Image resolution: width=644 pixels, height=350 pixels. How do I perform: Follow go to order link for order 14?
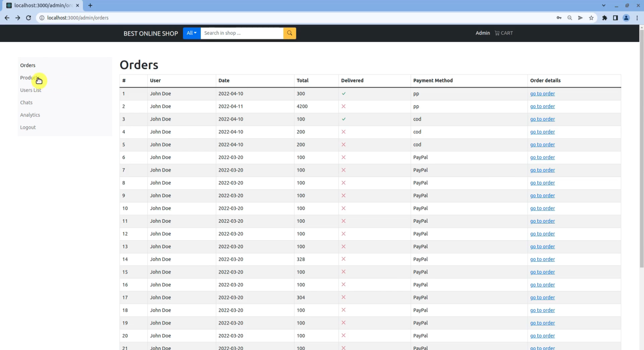tap(542, 259)
